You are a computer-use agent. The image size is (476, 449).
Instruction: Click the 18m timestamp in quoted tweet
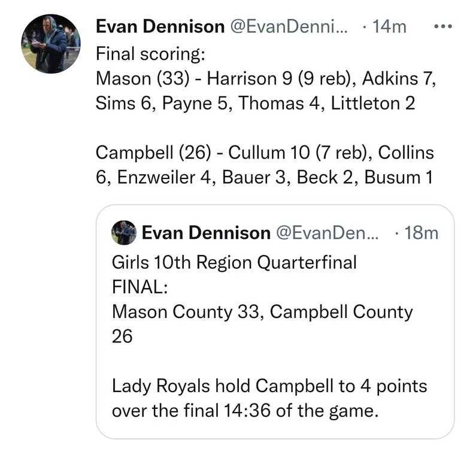[x=422, y=233]
